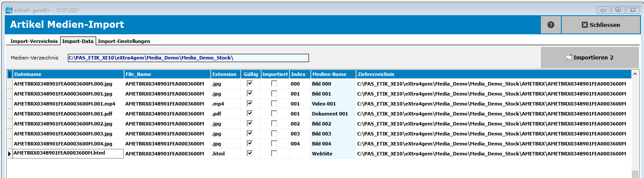Screen dimensions: 644x178
Task: Toggle Gültig checkbox for Bild 000 row
Action: (x=250, y=83)
